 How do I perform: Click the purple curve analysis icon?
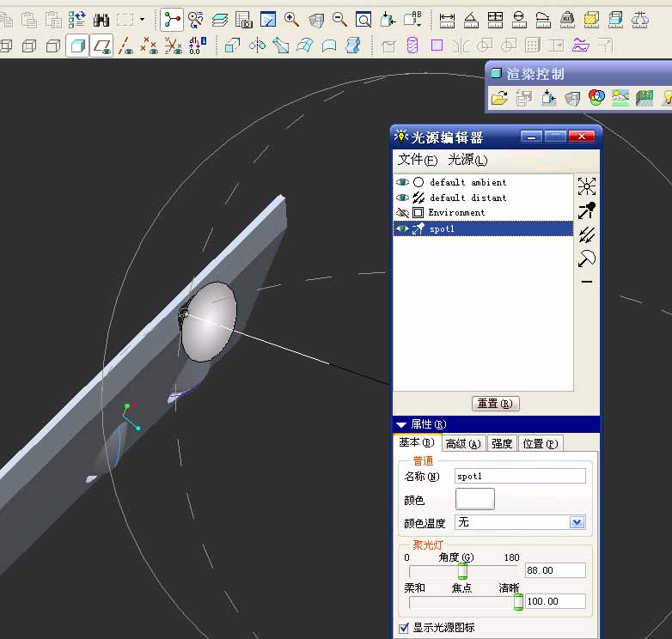(581, 46)
